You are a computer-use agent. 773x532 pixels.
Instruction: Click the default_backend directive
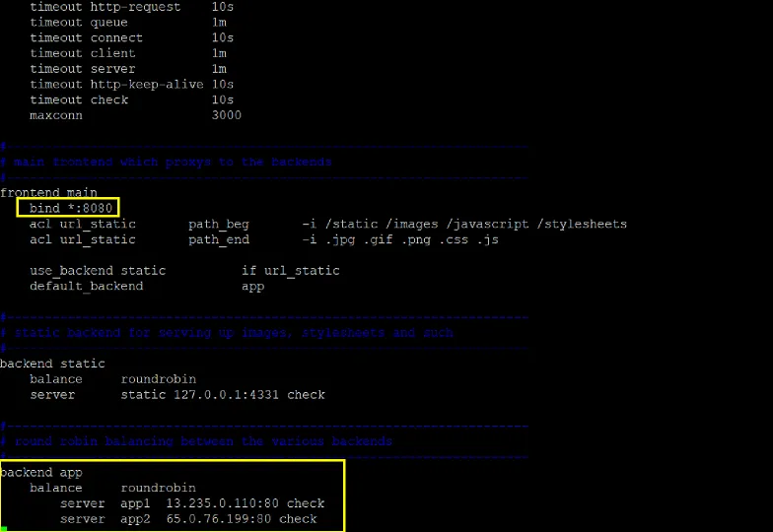click(86, 286)
